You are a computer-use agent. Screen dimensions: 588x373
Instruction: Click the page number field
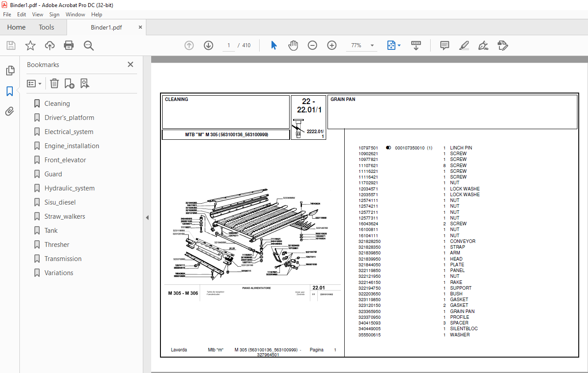coord(229,45)
